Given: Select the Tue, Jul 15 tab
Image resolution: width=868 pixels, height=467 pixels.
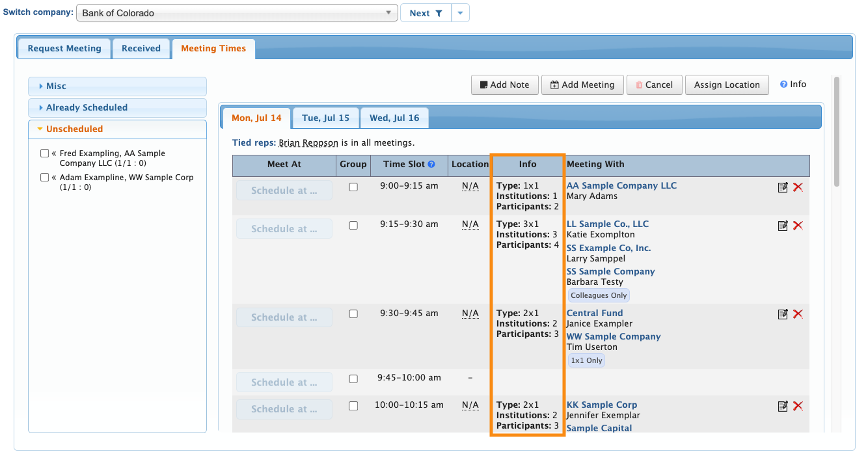Looking at the screenshot, I should [x=325, y=118].
